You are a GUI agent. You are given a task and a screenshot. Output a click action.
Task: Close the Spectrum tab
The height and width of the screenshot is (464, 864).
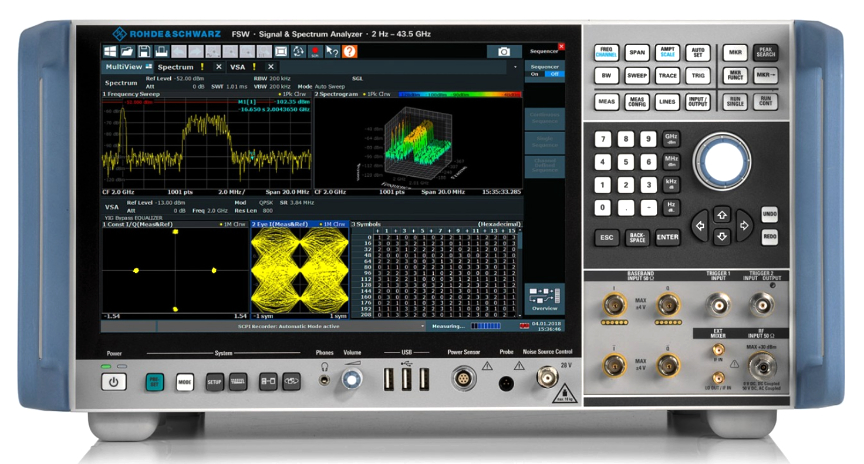tap(219, 67)
